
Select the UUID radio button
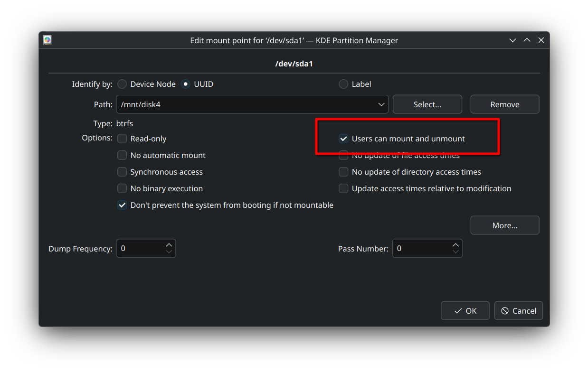tap(186, 84)
